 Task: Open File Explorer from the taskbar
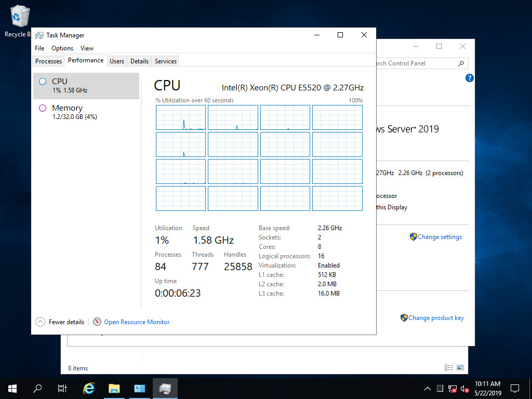pyautogui.click(x=114, y=388)
